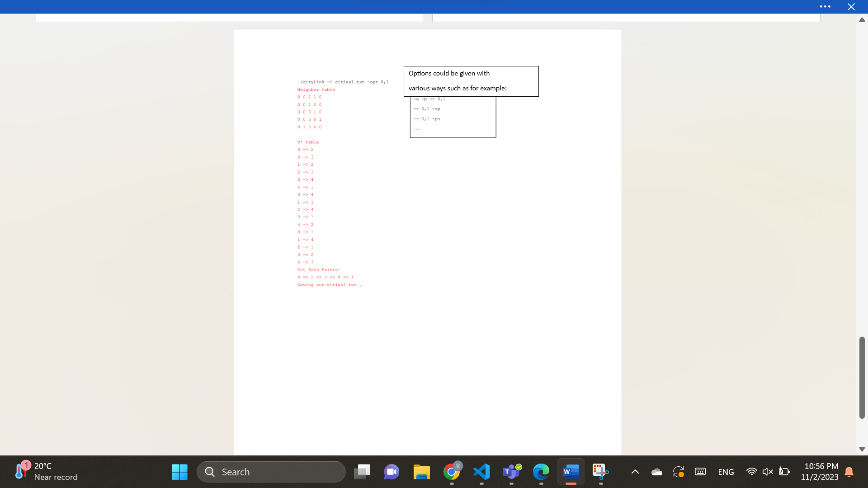The width and height of the screenshot is (868, 488).
Task: Launch Visual Studio Code from the taskbar
Action: tap(481, 471)
